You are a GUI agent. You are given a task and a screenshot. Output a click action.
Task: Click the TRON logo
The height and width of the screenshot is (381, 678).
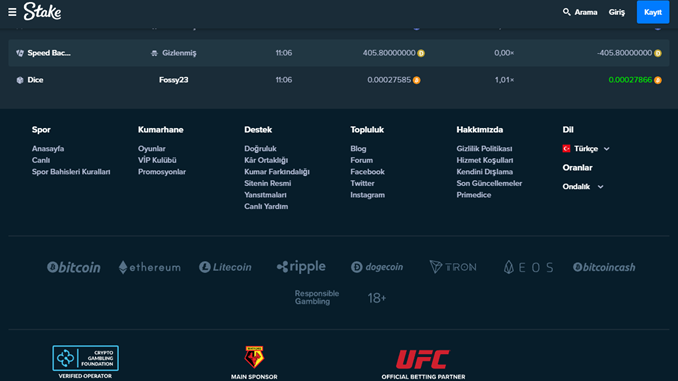[x=453, y=267]
